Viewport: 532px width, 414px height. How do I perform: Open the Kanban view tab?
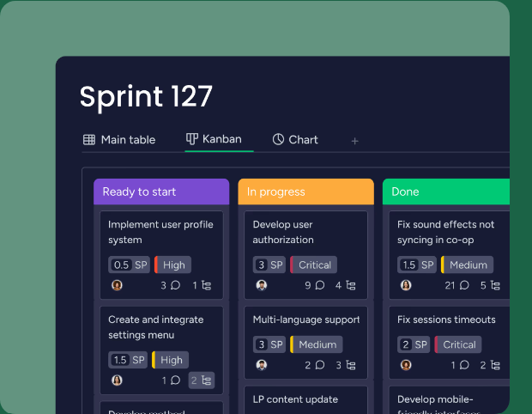pyautogui.click(x=214, y=138)
